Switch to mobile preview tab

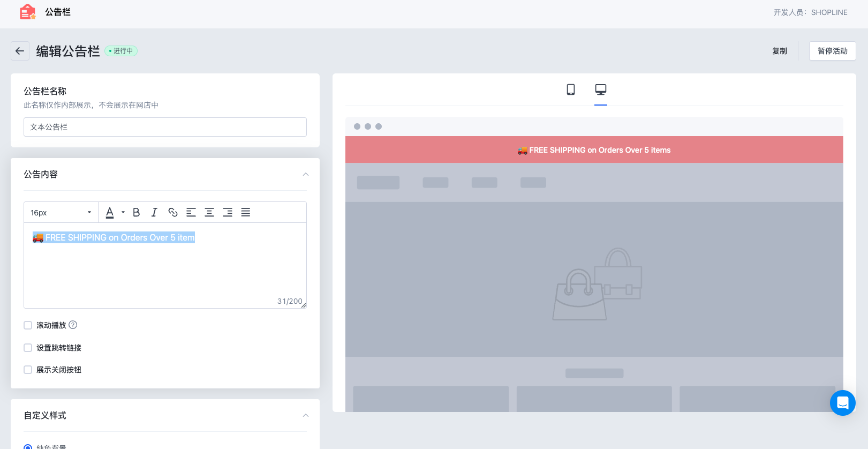coord(571,89)
